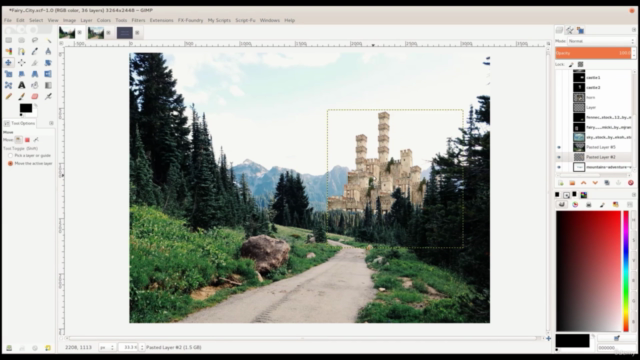Create a new layer with bottom panel icon
This screenshot has height=360, width=640.
561,183
